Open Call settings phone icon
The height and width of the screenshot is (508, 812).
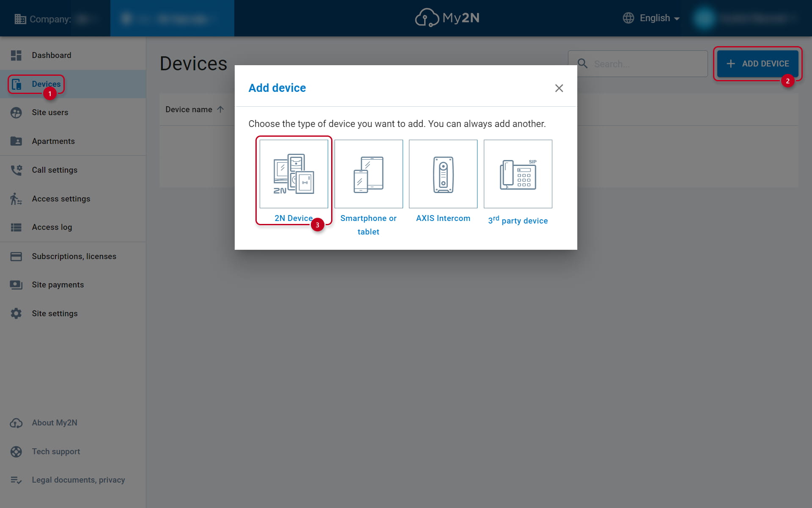click(16, 170)
